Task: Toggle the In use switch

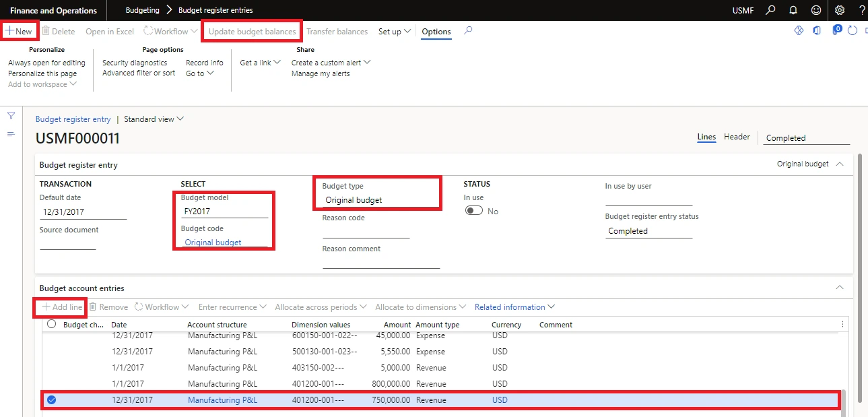Action: (474, 211)
